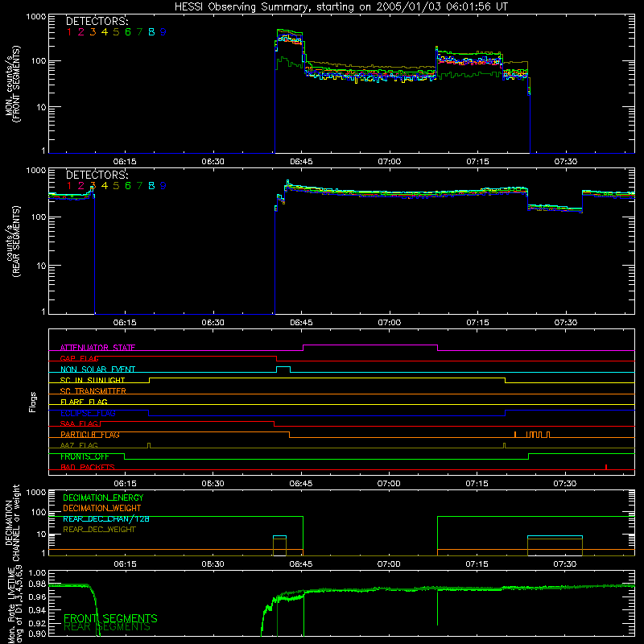The width and height of the screenshot is (644, 644).
Task: Click the DECIMATION CHANNEL or weight axis title
Action: click(x=12, y=522)
